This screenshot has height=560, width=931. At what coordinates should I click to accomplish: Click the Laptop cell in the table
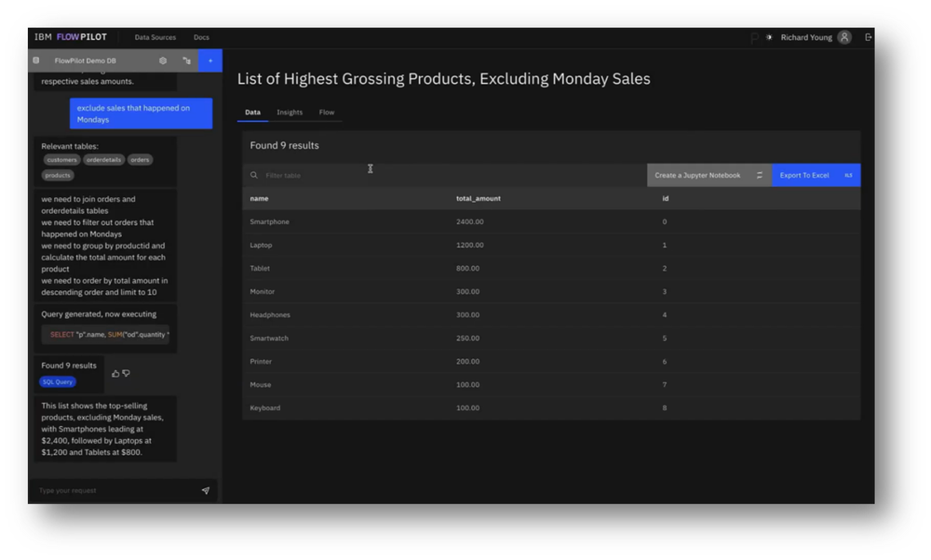261,245
